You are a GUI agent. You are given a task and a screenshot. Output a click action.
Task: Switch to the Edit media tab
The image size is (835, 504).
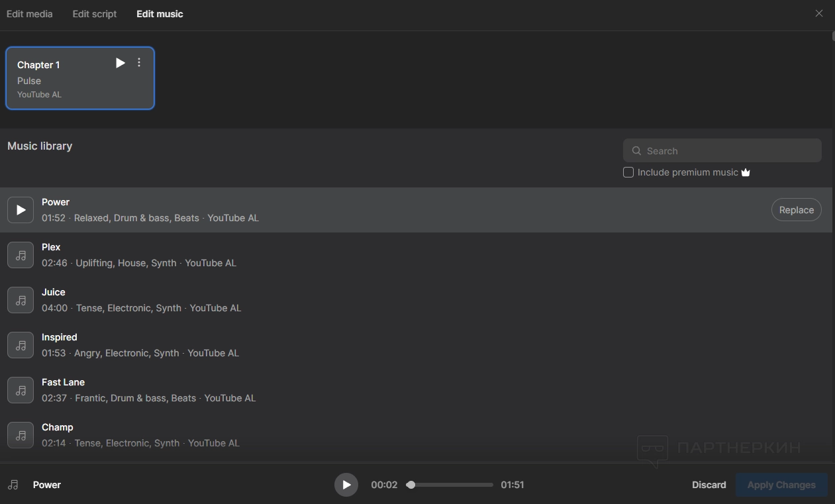tap(30, 14)
